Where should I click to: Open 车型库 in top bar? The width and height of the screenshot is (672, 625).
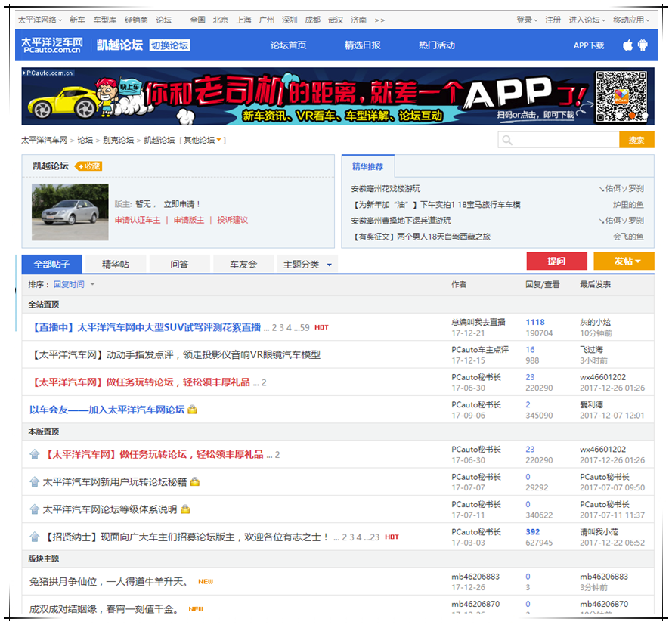point(105,20)
